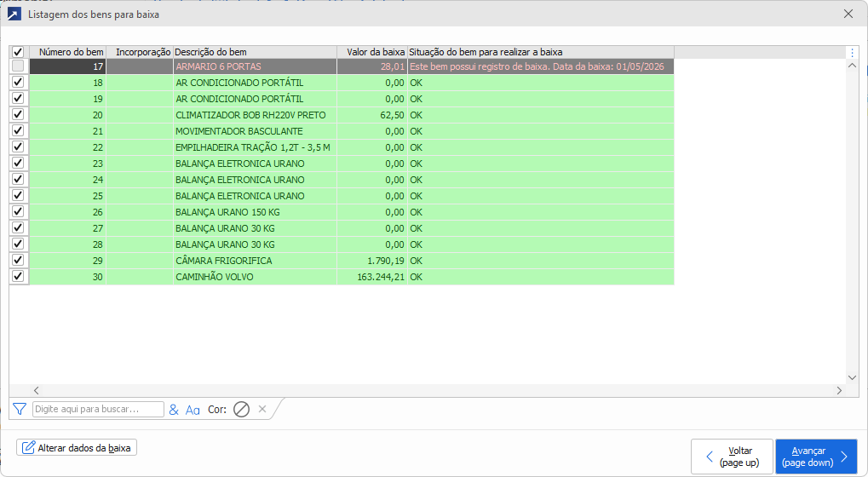Viewport: 868px width, 477px height.
Task: Click vertical scrollbar up arrow
Action: click(x=852, y=66)
